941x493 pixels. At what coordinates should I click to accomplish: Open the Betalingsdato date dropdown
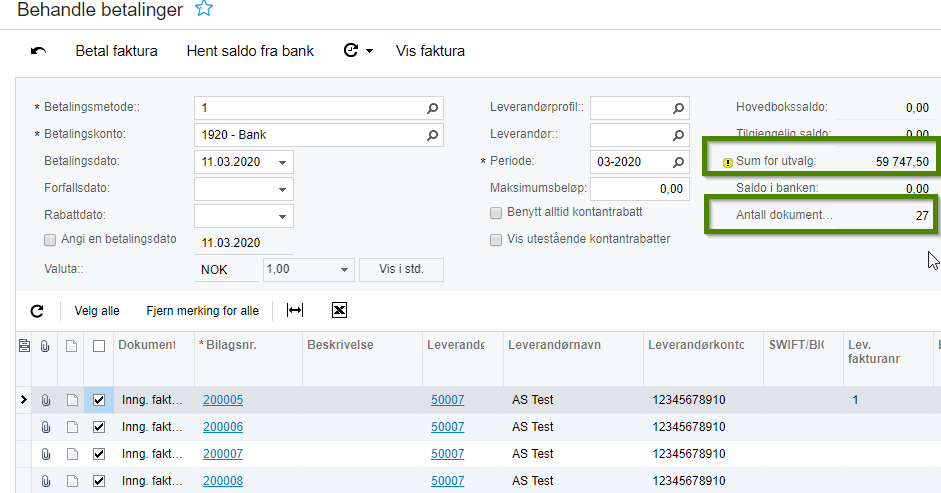283,162
